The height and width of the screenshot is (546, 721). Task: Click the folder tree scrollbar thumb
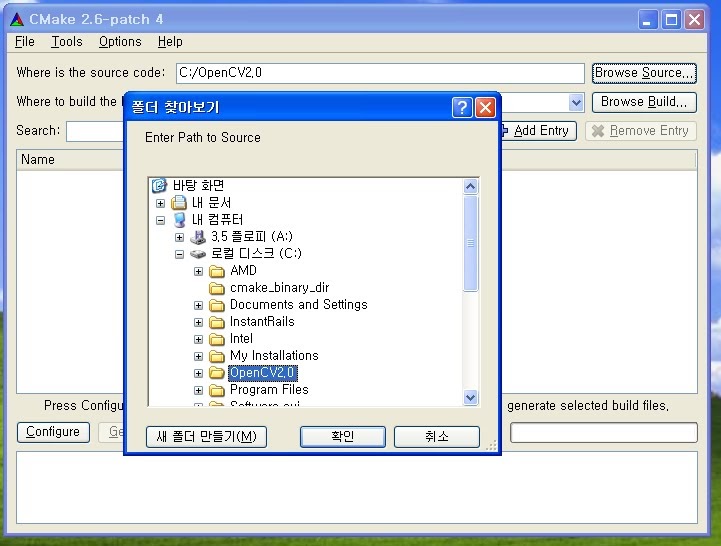coord(470,243)
